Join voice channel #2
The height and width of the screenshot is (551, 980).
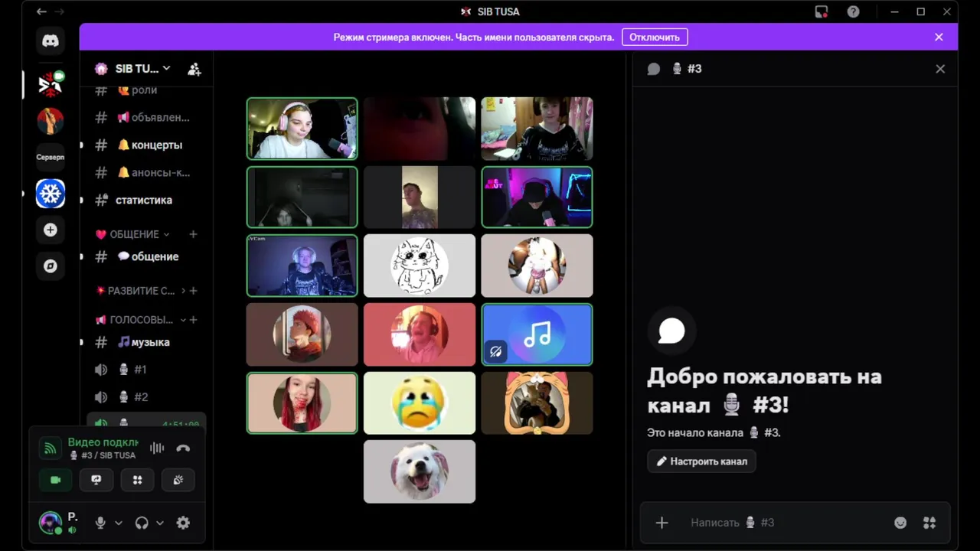pos(145,397)
